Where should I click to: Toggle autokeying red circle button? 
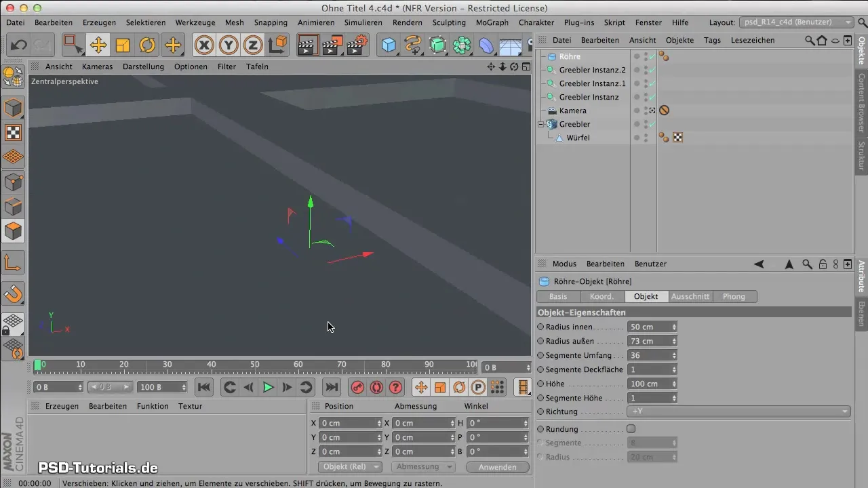click(x=377, y=387)
